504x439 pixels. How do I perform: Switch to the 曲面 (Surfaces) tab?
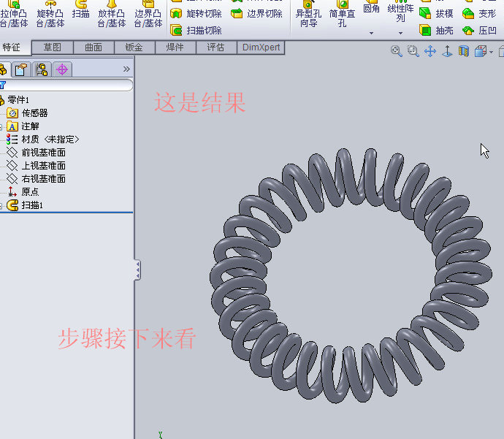93,47
